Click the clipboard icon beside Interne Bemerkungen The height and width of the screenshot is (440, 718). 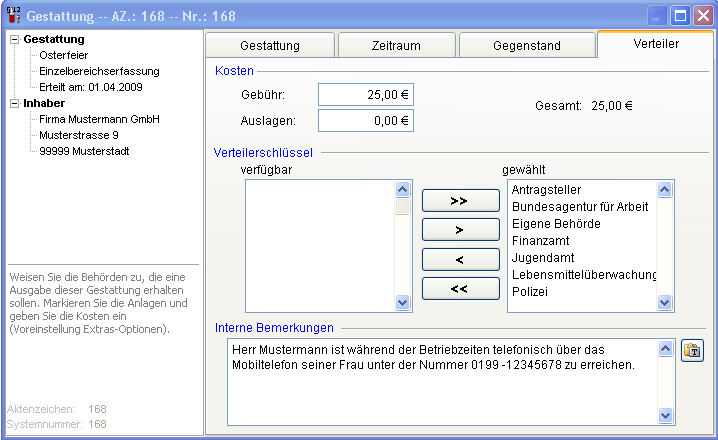[x=692, y=351]
